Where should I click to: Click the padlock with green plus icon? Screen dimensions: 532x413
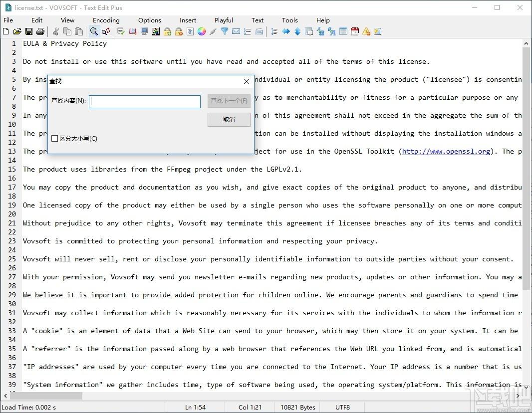click(167, 31)
